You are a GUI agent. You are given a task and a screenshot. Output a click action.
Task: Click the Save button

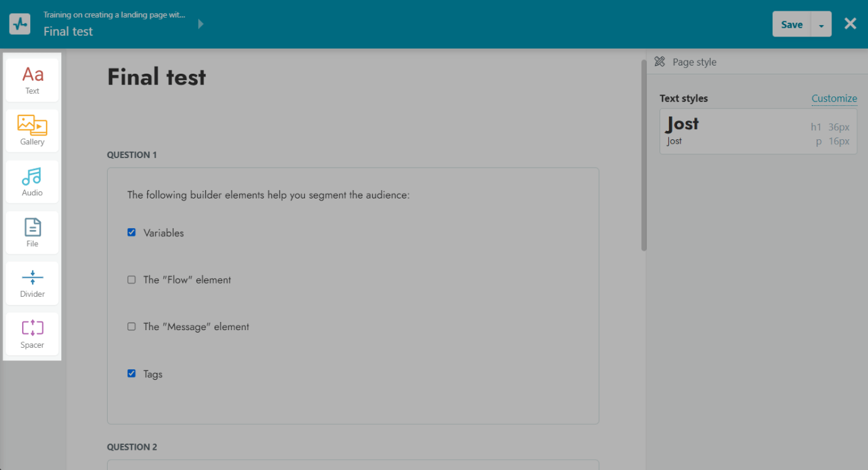click(791, 25)
